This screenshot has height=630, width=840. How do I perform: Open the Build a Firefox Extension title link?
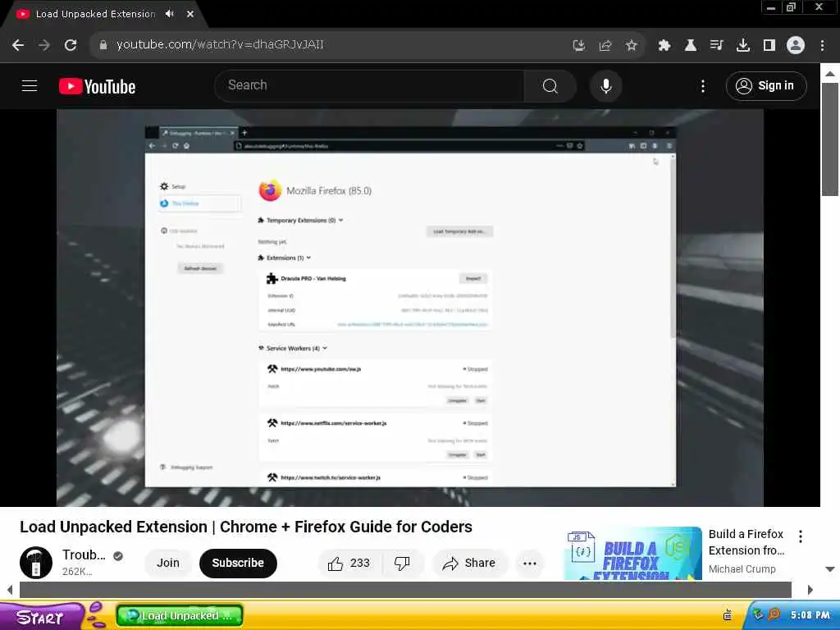pos(746,542)
